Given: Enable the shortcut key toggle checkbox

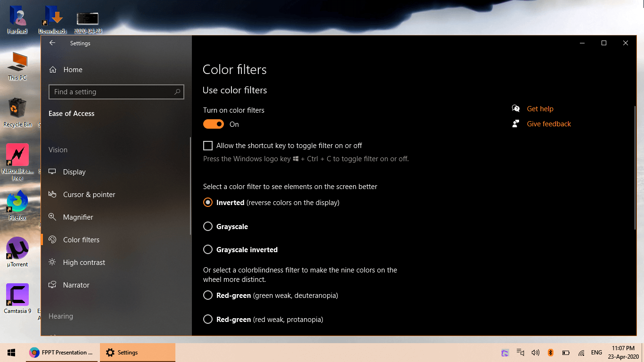Looking at the screenshot, I should pos(208,146).
